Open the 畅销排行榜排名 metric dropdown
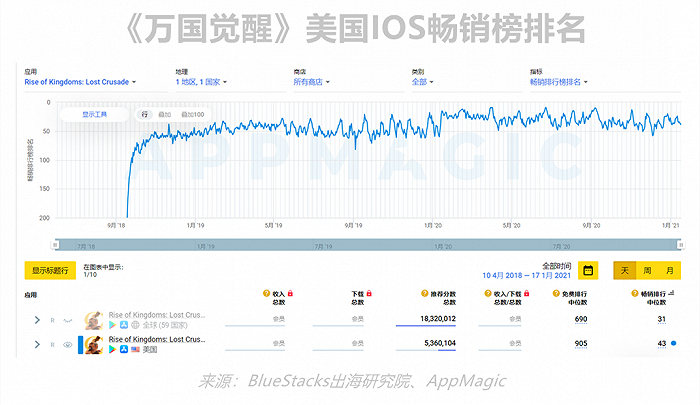Screen dimensions: 700x405 click(x=558, y=82)
